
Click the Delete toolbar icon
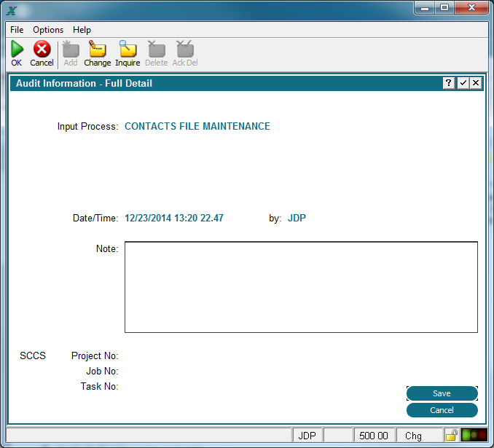coord(156,49)
